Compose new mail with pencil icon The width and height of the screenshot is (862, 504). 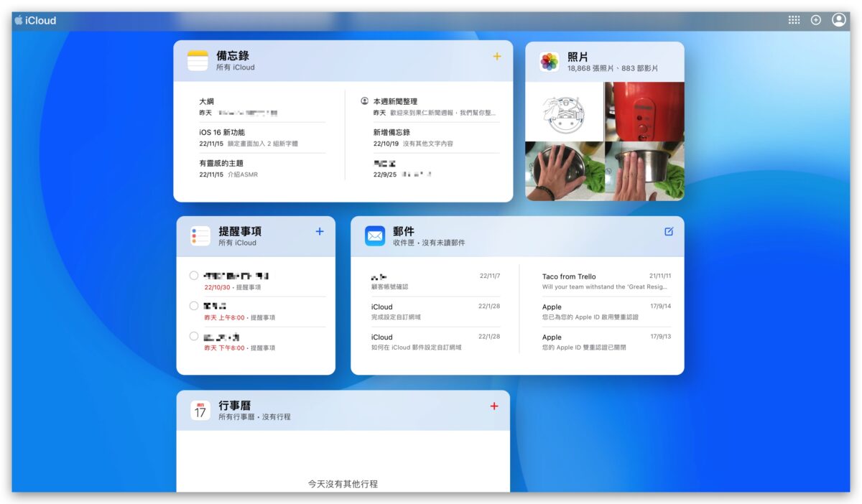(669, 231)
